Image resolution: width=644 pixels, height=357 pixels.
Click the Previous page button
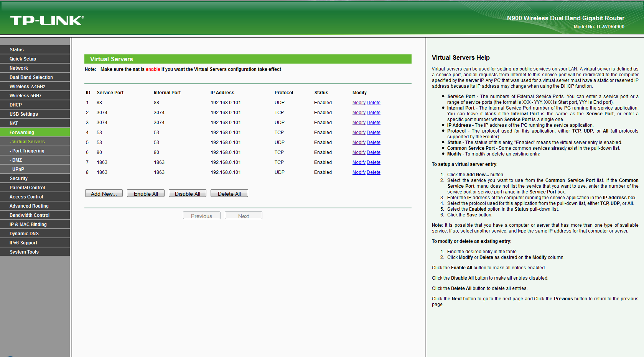[x=202, y=216]
